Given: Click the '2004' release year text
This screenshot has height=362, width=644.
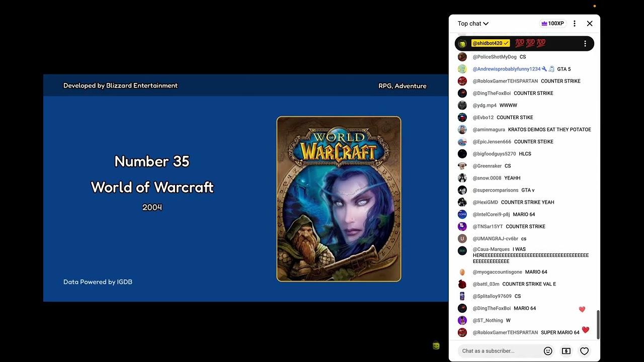Looking at the screenshot, I should 152,207.
